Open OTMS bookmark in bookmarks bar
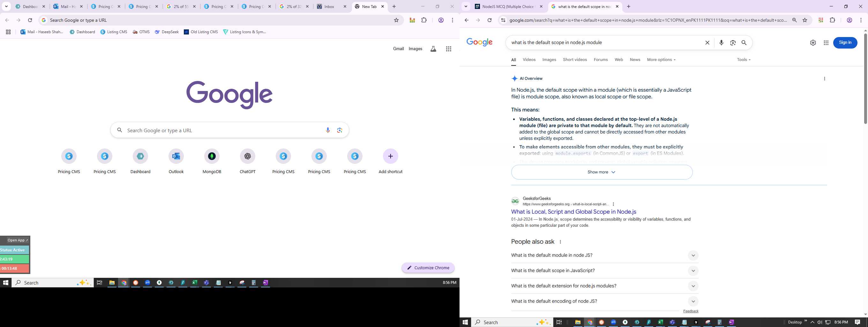 (141, 32)
